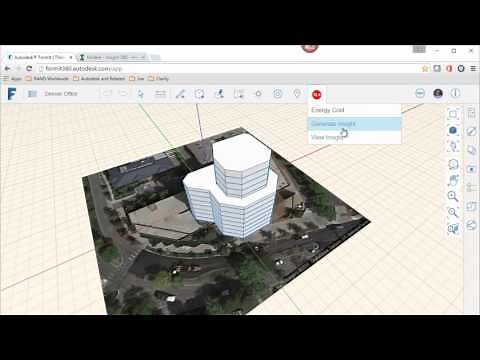Open the Levels stacked-lines tool
Image resolution: width=480 pixels, height=360 pixels.
pyautogui.click(x=160, y=94)
